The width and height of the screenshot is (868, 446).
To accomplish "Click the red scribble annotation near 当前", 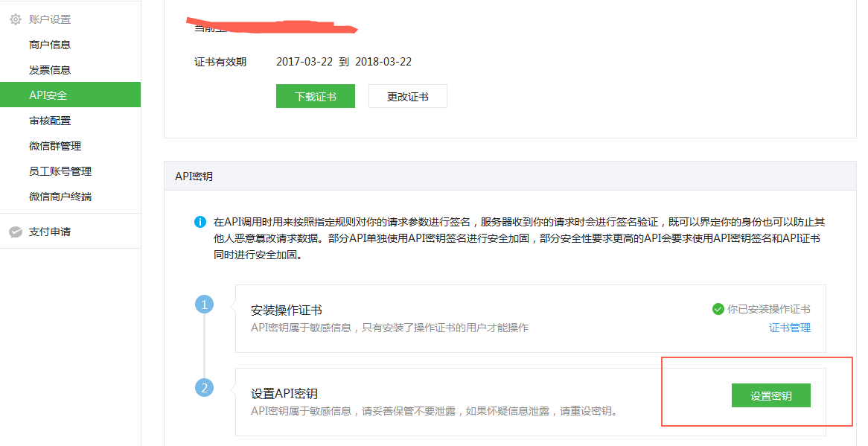I will click(272, 25).
